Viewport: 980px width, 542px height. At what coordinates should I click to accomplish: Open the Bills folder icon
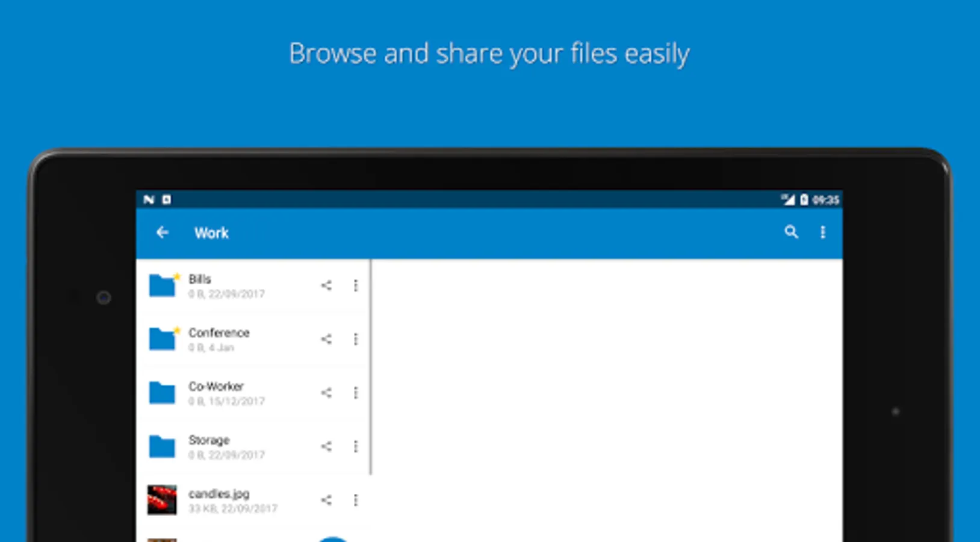162,285
